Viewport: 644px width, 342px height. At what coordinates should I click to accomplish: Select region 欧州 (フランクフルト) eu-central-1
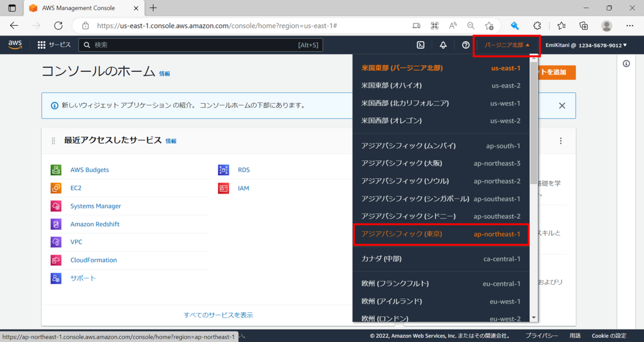441,284
